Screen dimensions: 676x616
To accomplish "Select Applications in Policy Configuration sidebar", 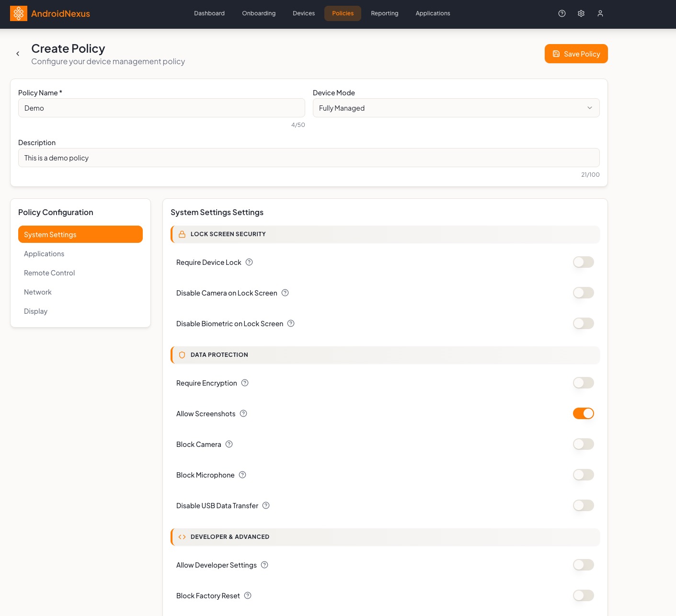I will point(80,253).
